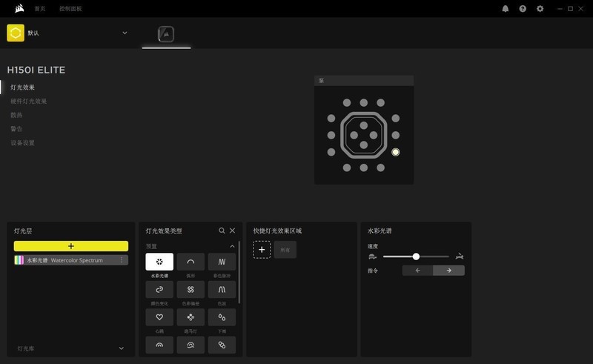Screen dimensions: 593x364
Task: Click the 泵 pump diagram header
Action: tap(364, 81)
